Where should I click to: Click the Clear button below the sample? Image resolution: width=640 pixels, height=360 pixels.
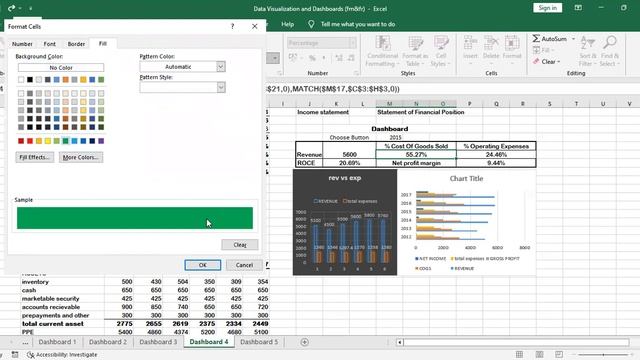click(240, 244)
